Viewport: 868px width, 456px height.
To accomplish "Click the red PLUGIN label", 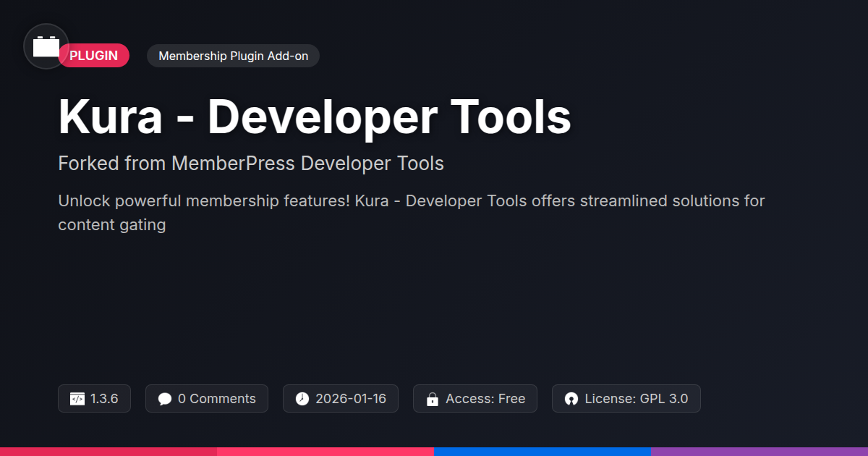I will (93, 56).
